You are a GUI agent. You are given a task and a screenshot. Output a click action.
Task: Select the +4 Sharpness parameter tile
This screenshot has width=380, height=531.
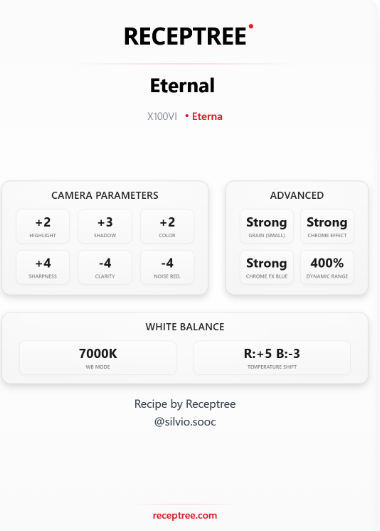pos(43,268)
